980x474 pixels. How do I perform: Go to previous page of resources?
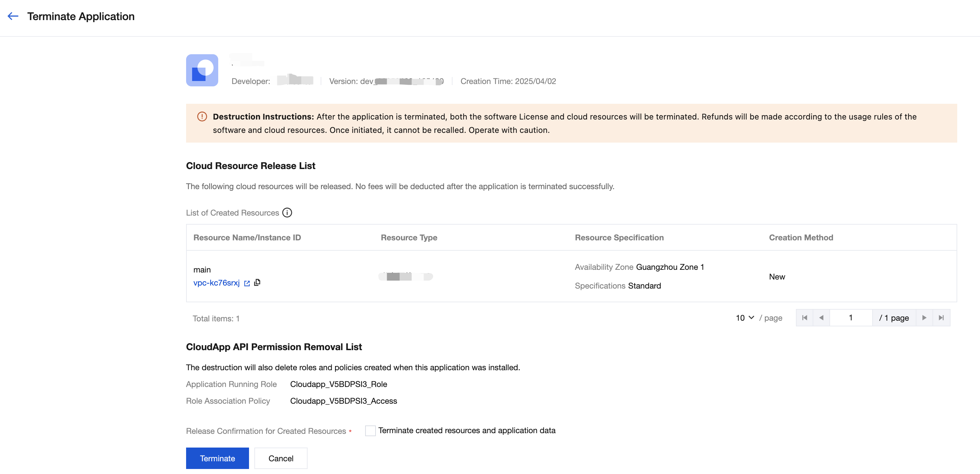tap(821, 318)
